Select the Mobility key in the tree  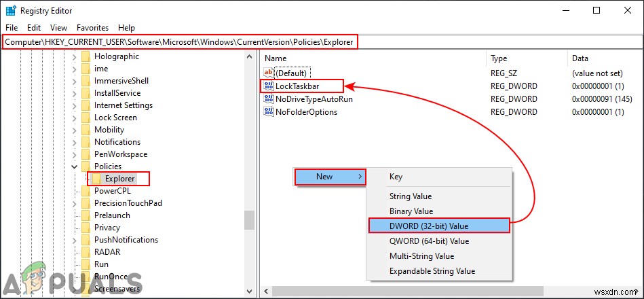point(109,130)
